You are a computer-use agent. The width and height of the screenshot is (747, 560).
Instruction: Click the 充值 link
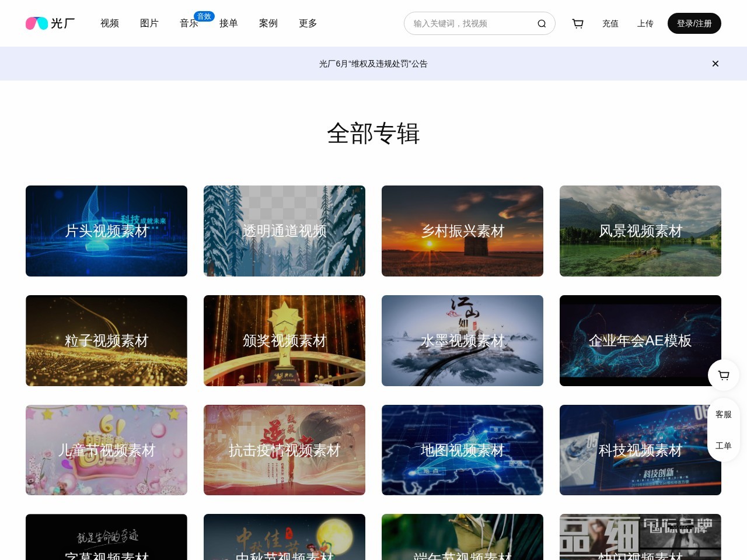[x=610, y=23]
